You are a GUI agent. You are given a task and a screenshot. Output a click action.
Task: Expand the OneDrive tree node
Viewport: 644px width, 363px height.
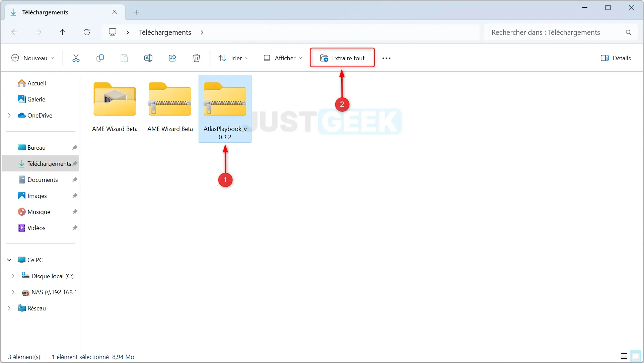tap(9, 115)
